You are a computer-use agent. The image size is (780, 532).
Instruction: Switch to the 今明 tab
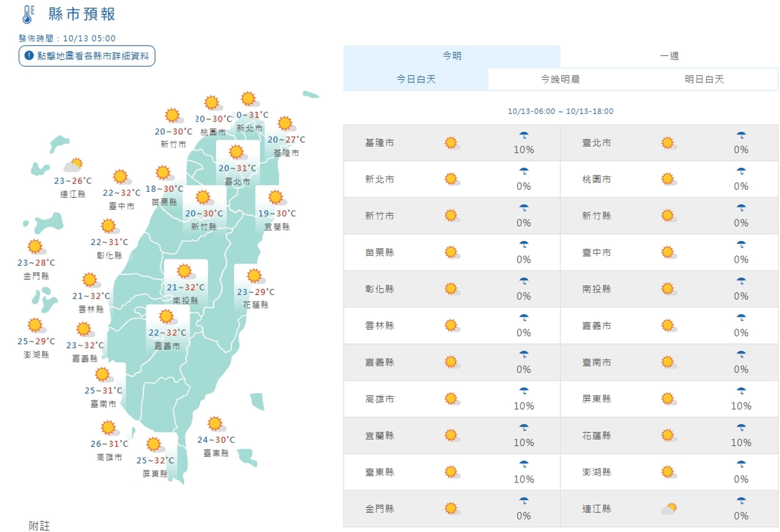[x=452, y=56]
